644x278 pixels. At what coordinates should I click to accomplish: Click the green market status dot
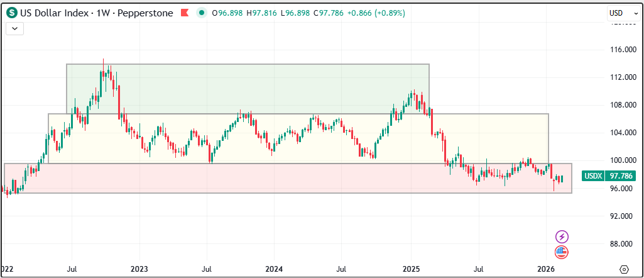(x=200, y=13)
